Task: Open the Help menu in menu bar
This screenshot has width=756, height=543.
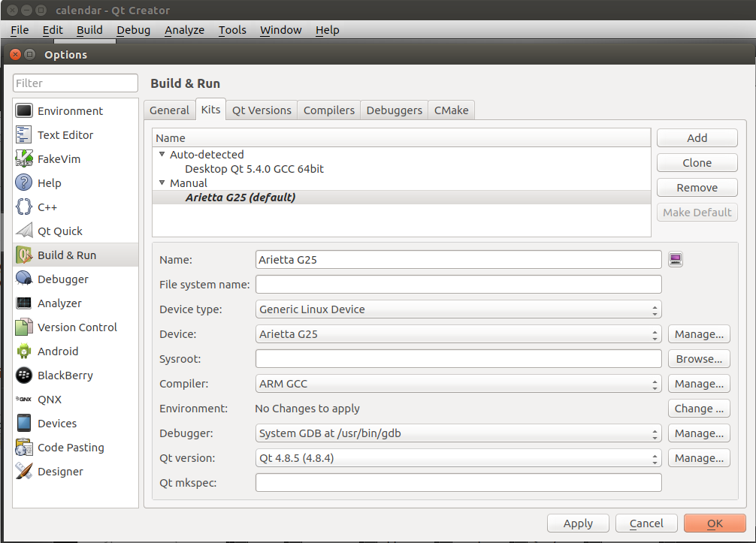Action: 328,30
